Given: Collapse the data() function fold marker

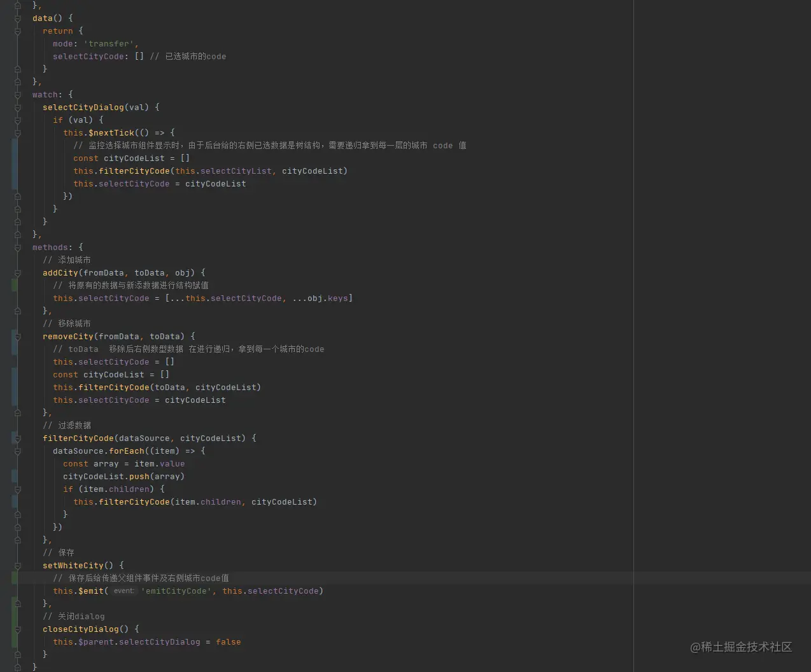Looking at the screenshot, I should [x=18, y=18].
